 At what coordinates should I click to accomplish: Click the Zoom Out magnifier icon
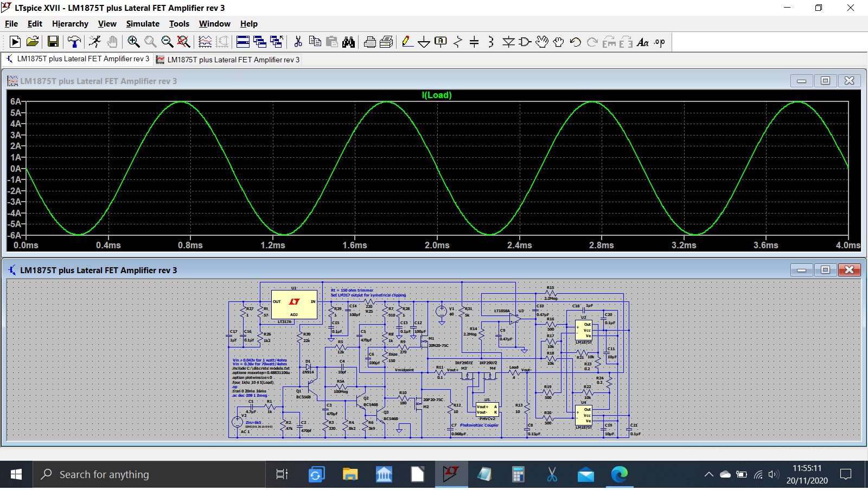(167, 42)
